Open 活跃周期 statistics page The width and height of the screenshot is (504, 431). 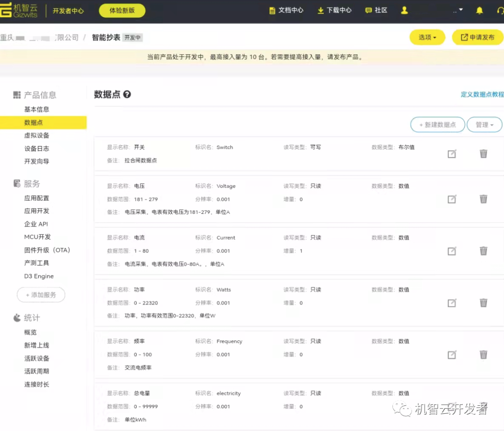coord(37,371)
